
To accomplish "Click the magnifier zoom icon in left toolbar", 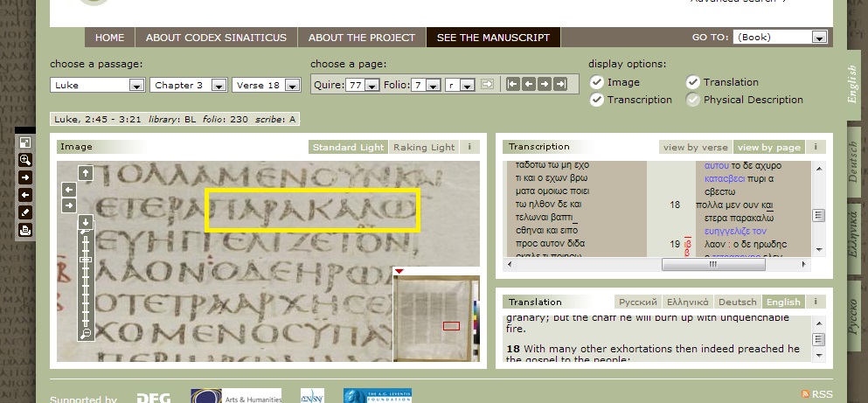I will tap(24, 160).
